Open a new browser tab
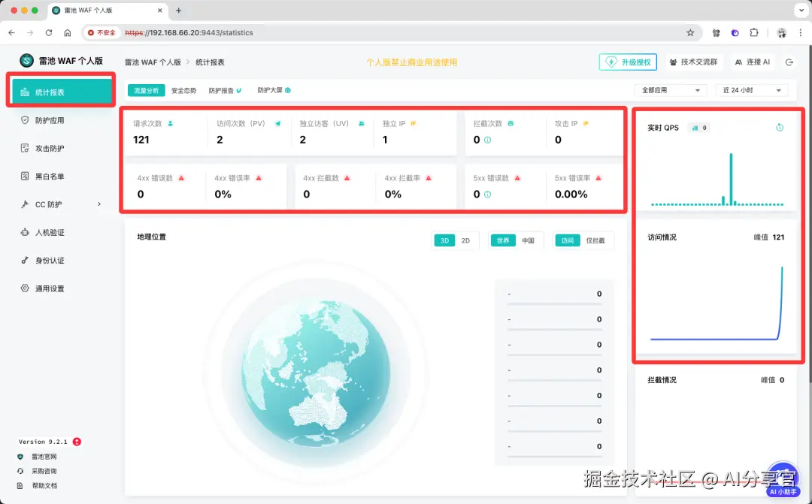 pyautogui.click(x=179, y=11)
